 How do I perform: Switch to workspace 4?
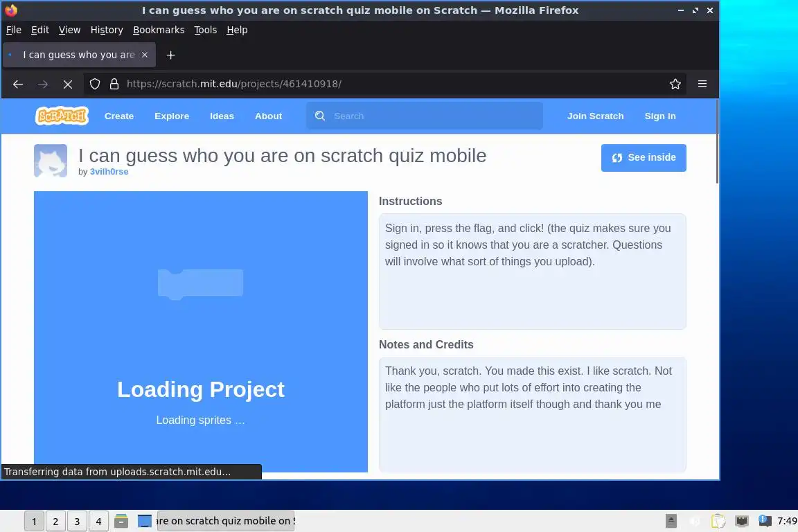click(98, 521)
